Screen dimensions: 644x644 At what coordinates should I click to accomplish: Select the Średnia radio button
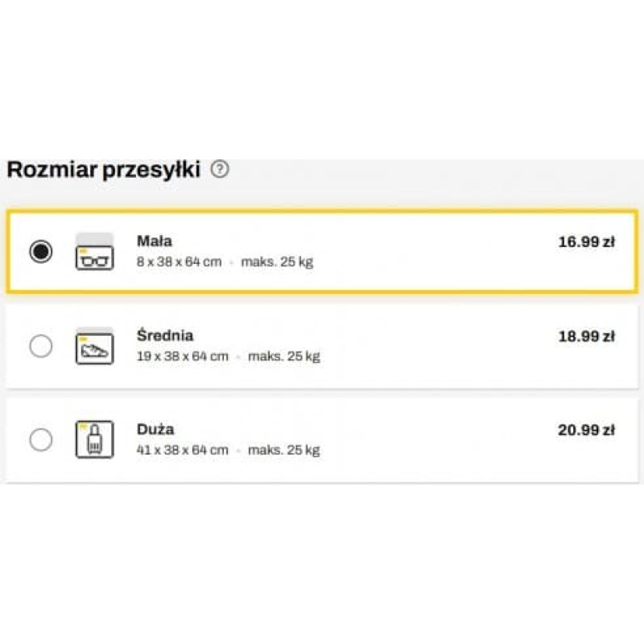(40, 346)
